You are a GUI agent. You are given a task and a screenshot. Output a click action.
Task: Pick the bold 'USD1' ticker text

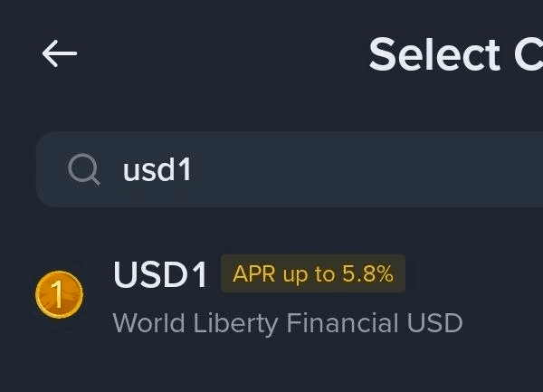tap(161, 275)
